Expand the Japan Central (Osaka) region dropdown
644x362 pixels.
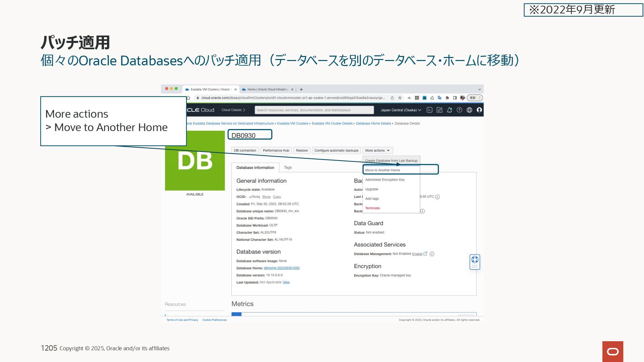pos(400,110)
